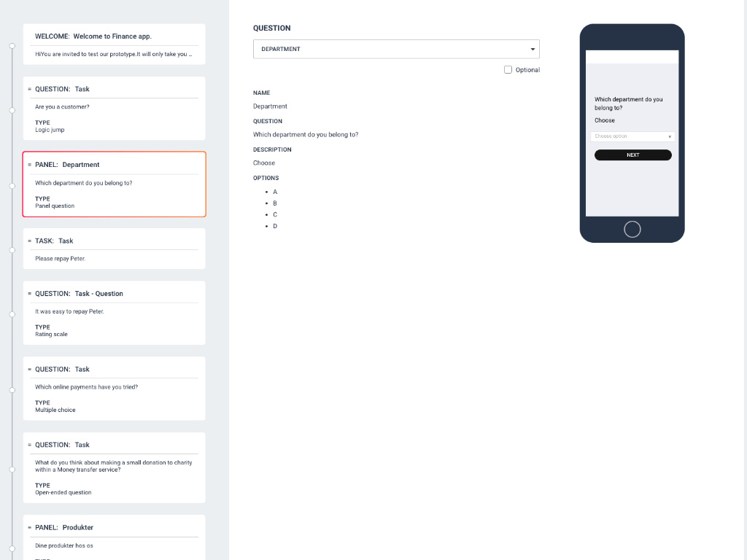747x560 pixels.
Task: Select the drag handle of the Task - Question card
Action: point(29,294)
